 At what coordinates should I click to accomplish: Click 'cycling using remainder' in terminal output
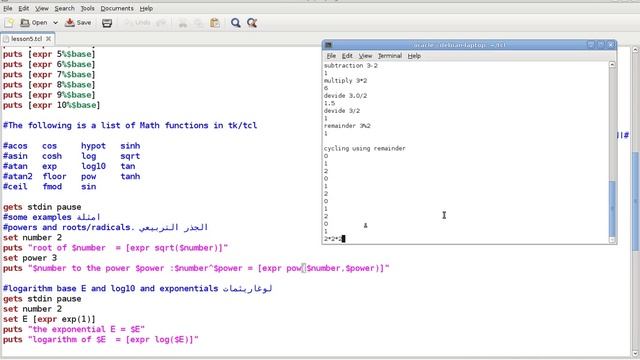click(364, 148)
